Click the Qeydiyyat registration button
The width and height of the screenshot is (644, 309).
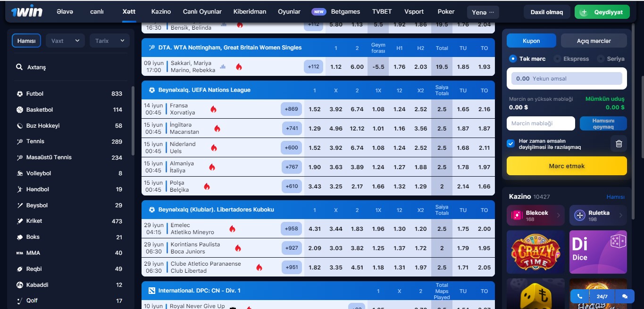pyautogui.click(x=602, y=12)
